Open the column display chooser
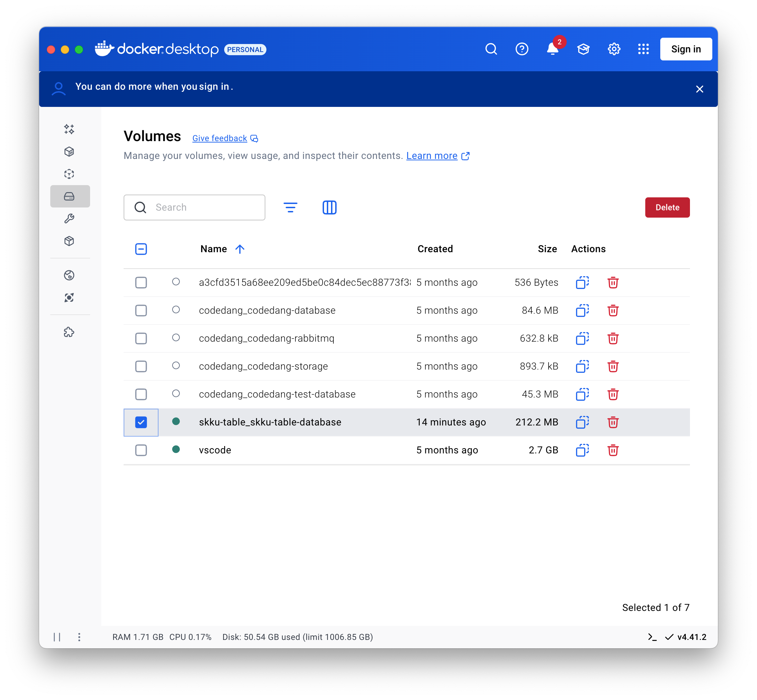The height and width of the screenshot is (700, 757). (330, 207)
